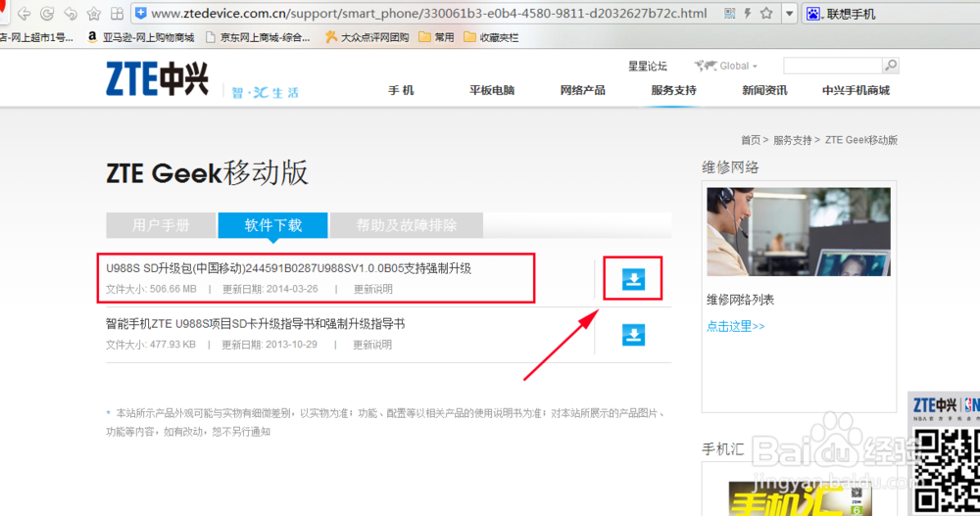Click the Baidu paw search engine icon
The width and height of the screenshot is (980, 516).
pyautogui.click(x=813, y=14)
